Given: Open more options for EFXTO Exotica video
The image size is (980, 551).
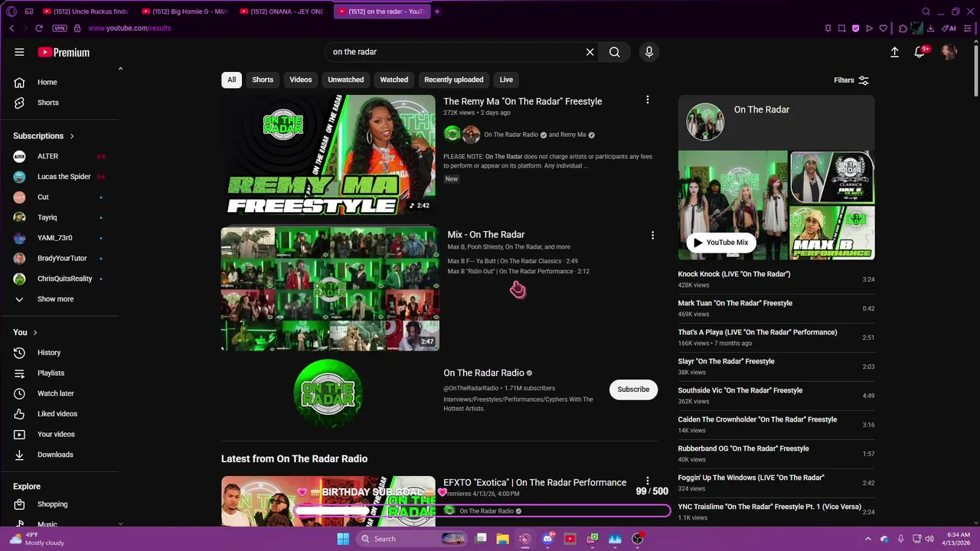Looking at the screenshot, I should tap(648, 481).
